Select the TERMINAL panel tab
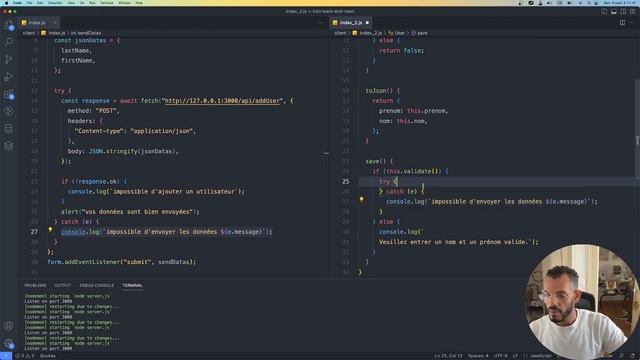Screen dimensions: 640x360 pyautogui.click(x=133, y=285)
